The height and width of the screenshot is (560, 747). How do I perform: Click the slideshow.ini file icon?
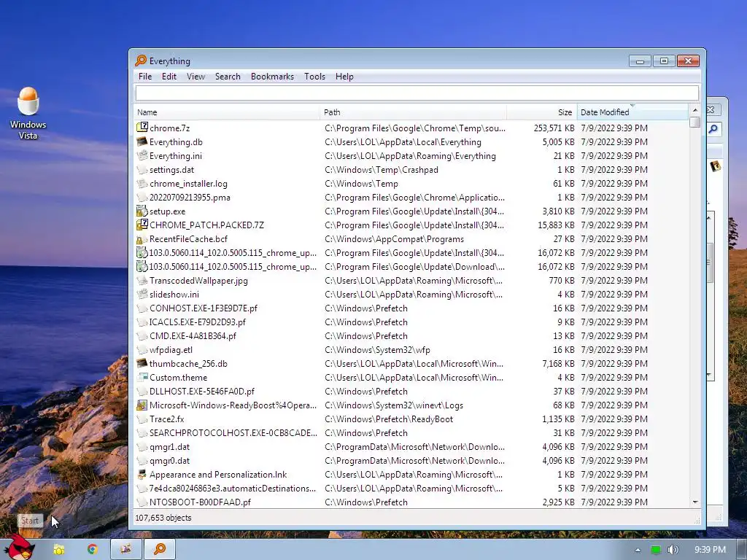142,295
